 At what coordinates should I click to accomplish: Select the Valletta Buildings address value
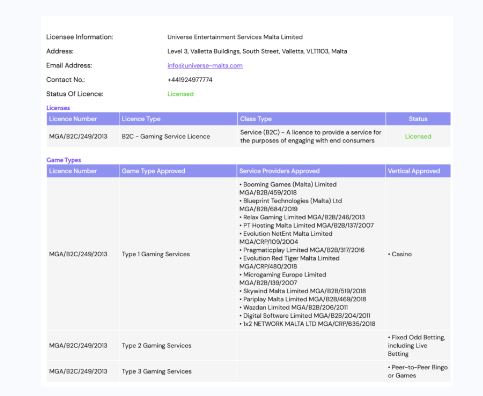point(257,51)
